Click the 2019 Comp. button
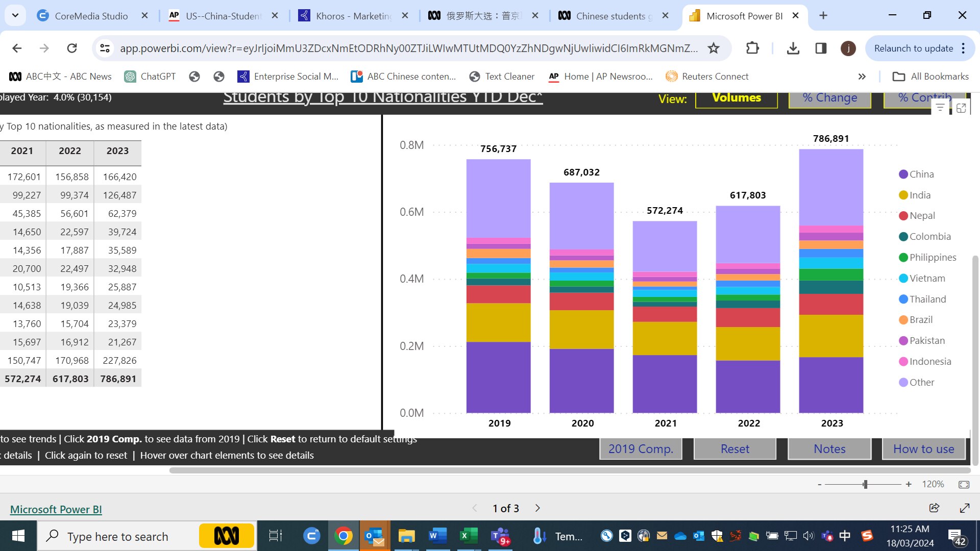980x551 pixels. click(641, 449)
